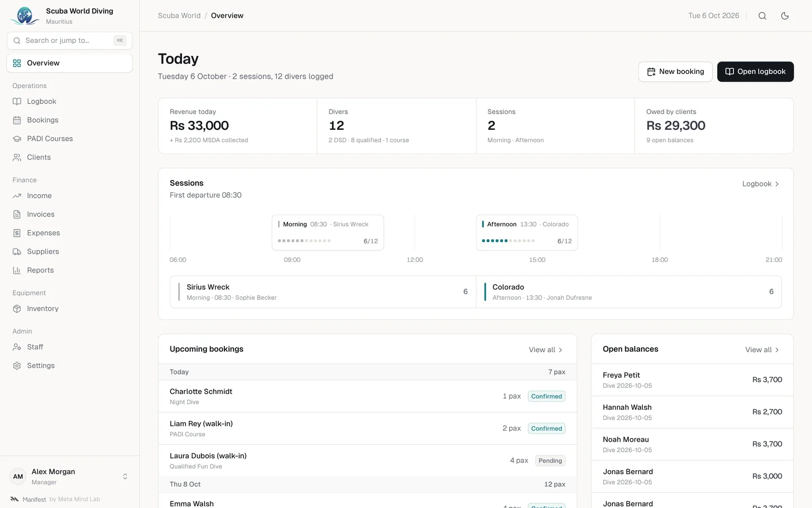Open Clients in sidebar
Image resolution: width=812 pixels, height=508 pixels.
tap(69, 157)
